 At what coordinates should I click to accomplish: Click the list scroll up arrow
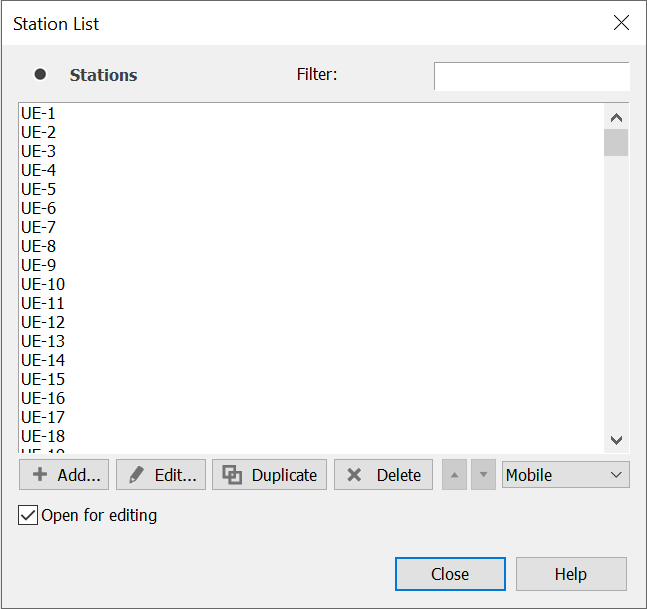[x=616, y=118]
